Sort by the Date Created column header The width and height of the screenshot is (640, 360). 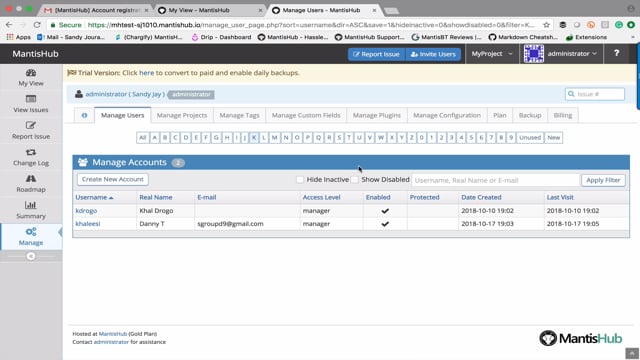[x=481, y=197]
